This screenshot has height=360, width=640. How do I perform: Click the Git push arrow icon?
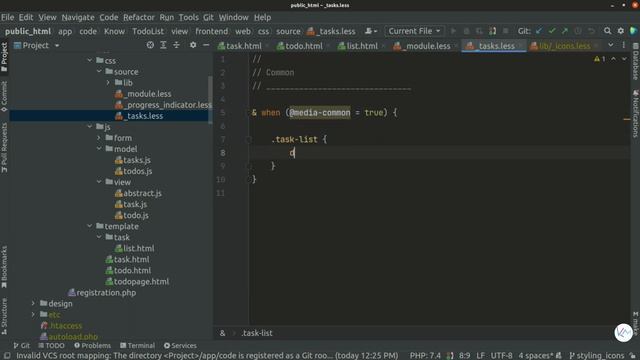565,31
